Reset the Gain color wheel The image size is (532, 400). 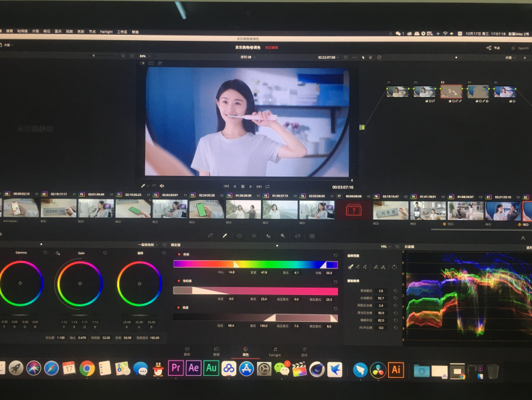tap(106, 254)
